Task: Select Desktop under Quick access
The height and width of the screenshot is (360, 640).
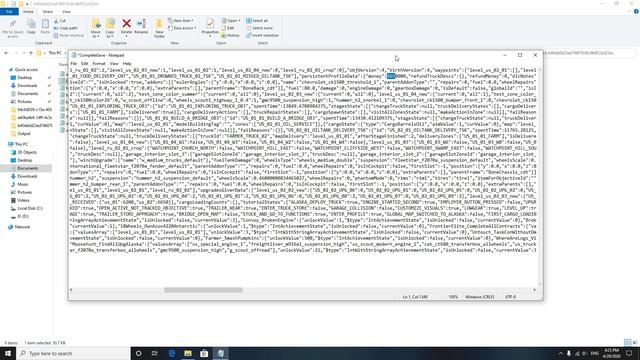Action: (24, 78)
